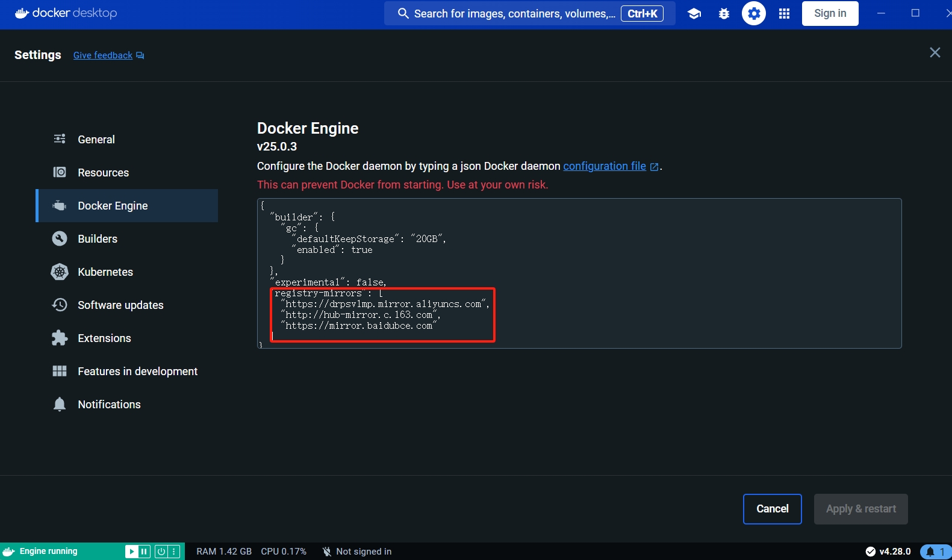
Task: Go to the Extensions settings tab
Action: pyautogui.click(x=127, y=338)
